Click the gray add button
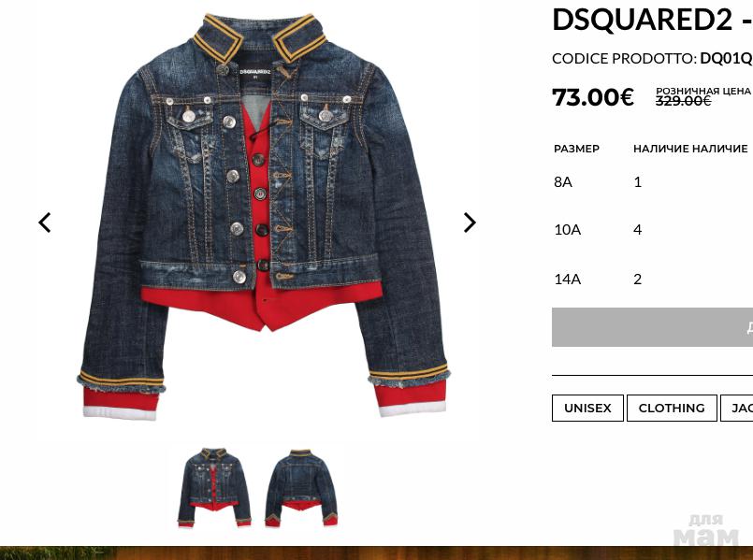753x560 pixels. [652, 327]
